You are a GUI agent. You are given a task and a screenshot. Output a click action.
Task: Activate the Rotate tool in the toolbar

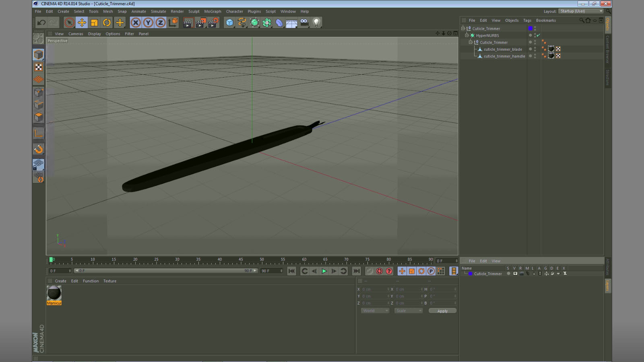tap(107, 23)
